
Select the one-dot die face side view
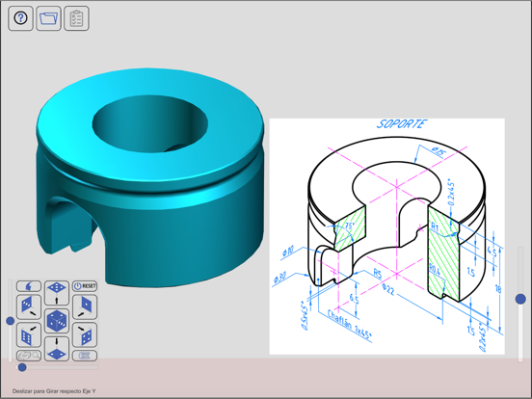click(x=85, y=306)
